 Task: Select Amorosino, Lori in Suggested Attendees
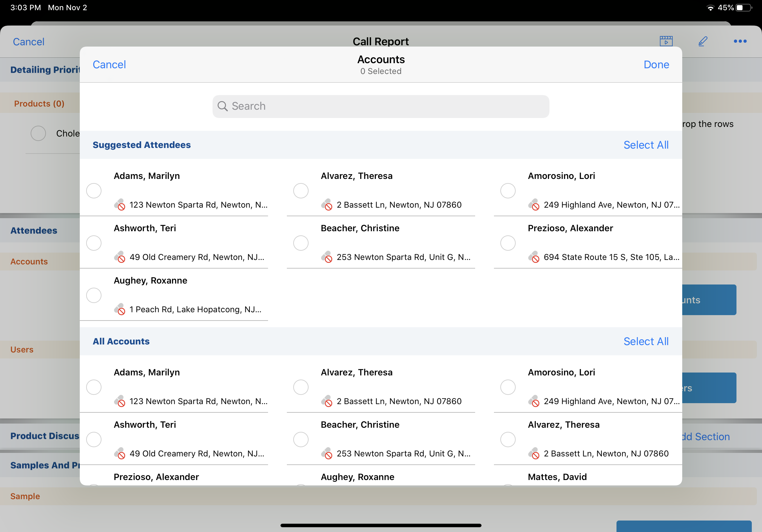(x=508, y=191)
